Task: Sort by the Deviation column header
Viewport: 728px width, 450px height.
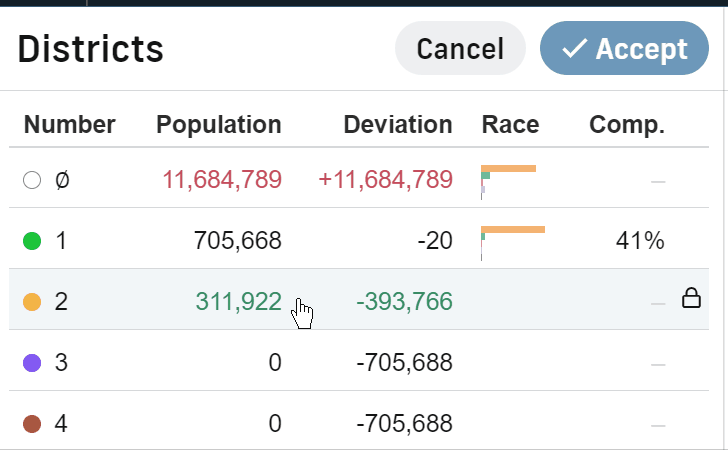Action: (398, 124)
